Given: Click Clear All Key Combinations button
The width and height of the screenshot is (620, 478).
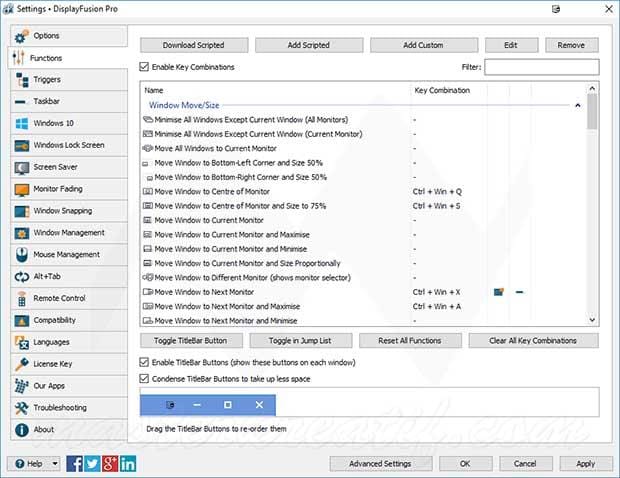Looking at the screenshot, I should (533, 341).
